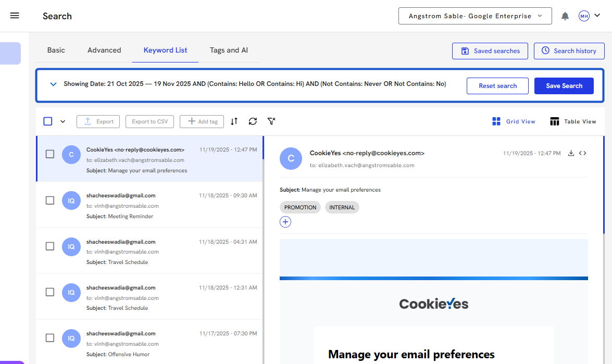
Task: Toggle the select-all checkbox in toolbar
Action: coord(48,121)
